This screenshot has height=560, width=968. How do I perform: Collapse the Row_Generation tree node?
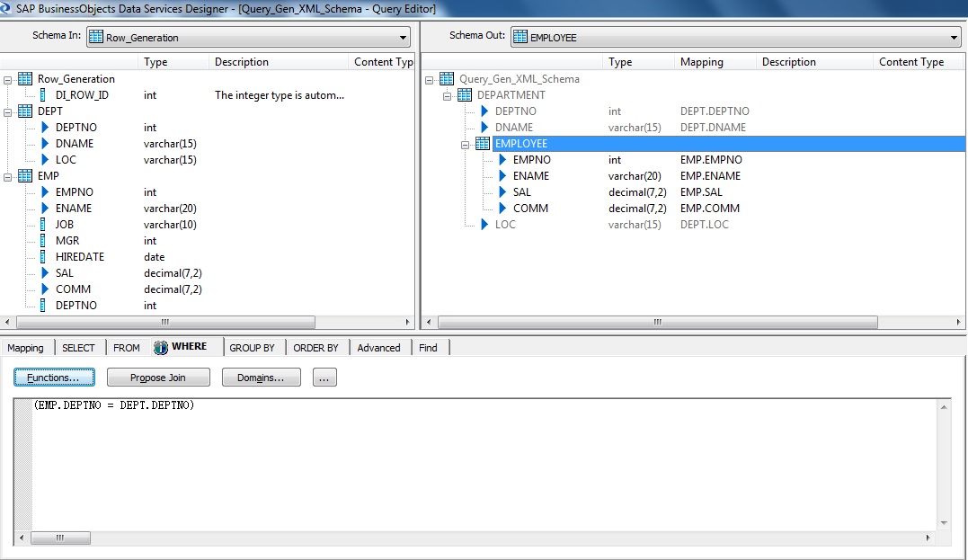click(7, 80)
